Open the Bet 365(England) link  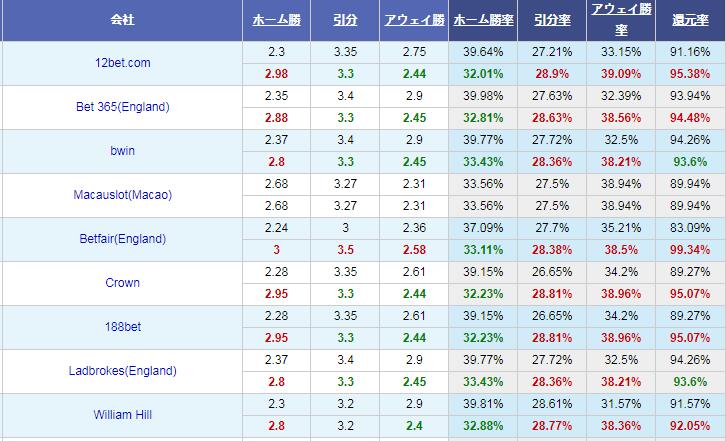click(x=122, y=107)
